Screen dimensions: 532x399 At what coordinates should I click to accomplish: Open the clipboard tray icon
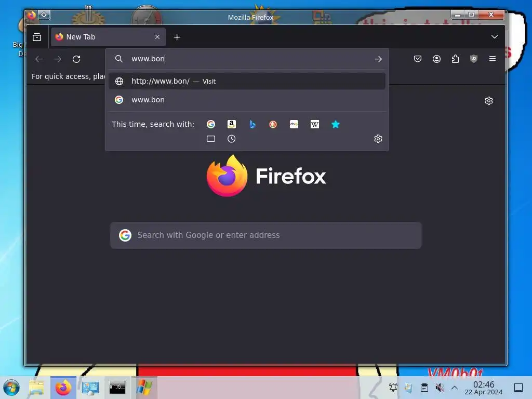point(424,388)
